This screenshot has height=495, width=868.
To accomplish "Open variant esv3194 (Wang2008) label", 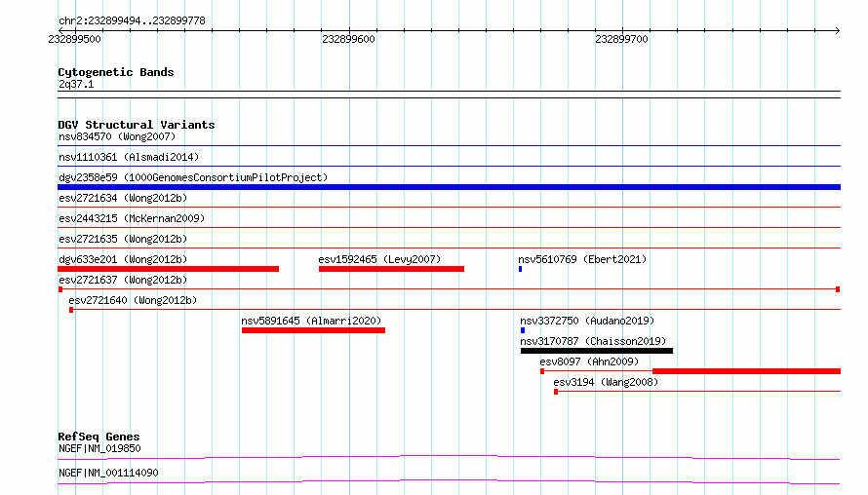I will 606,382.
